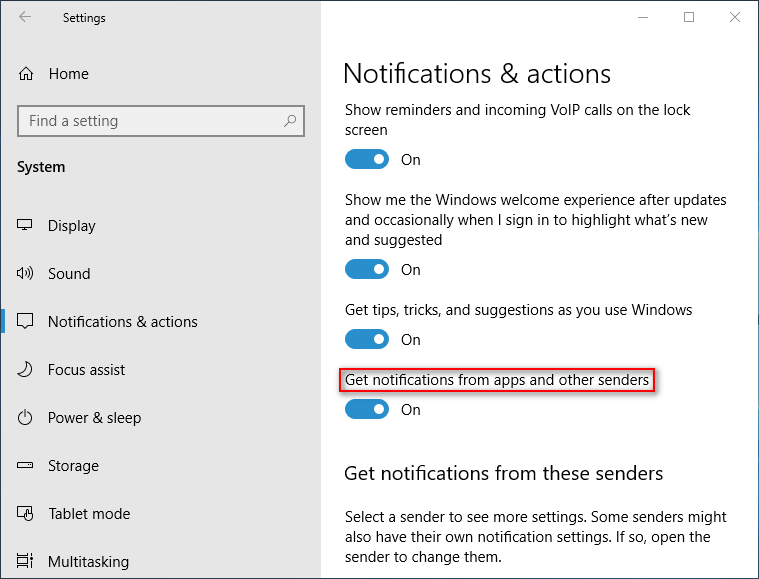Click the Display monitor icon
The image size is (759, 579).
tap(26, 226)
